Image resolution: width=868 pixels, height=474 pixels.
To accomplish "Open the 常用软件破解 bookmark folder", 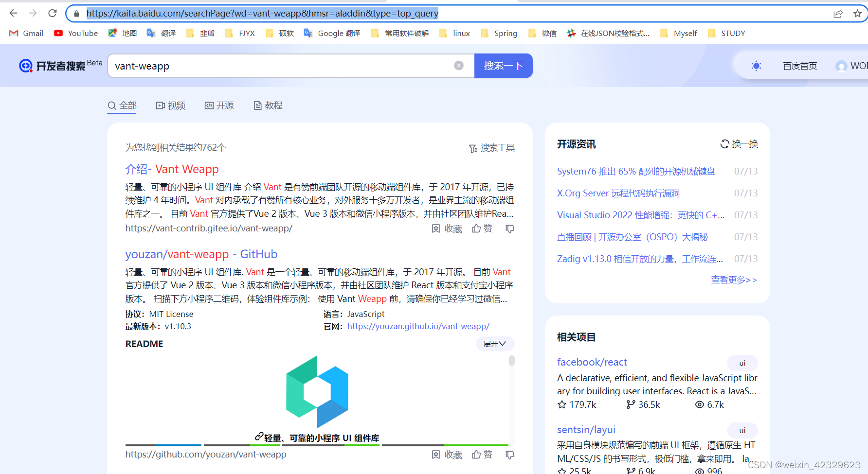I will (x=400, y=33).
